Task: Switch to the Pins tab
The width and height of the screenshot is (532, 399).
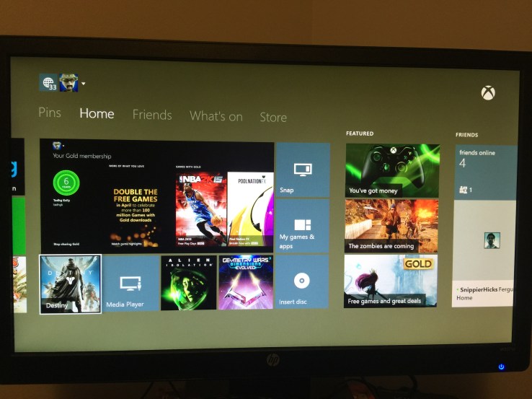Action: coord(50,113)
